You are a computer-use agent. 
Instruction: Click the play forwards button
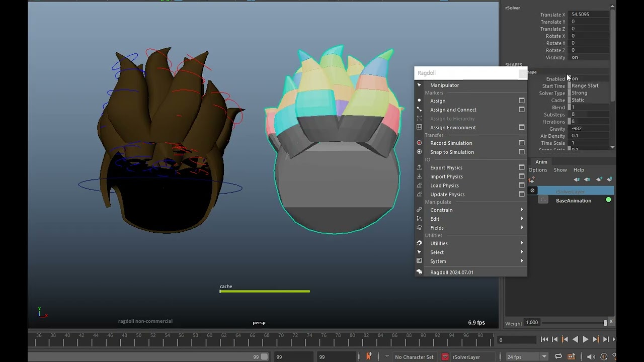pyautogui.click(x=585, y=340)
